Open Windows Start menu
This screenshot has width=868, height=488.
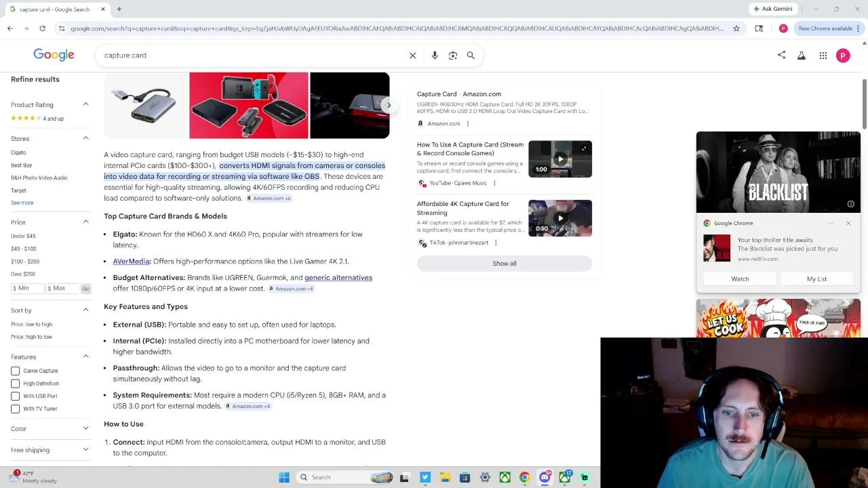[284, 477]
